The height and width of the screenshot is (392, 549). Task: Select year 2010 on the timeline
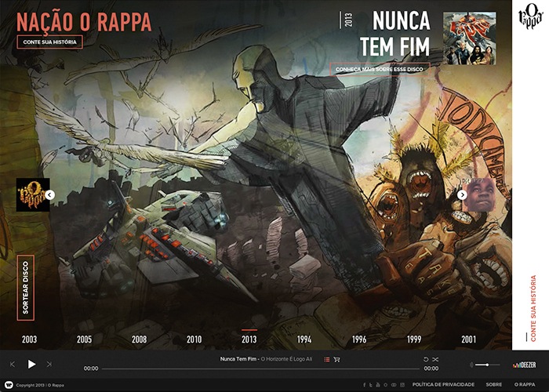(x=194, y=339)
